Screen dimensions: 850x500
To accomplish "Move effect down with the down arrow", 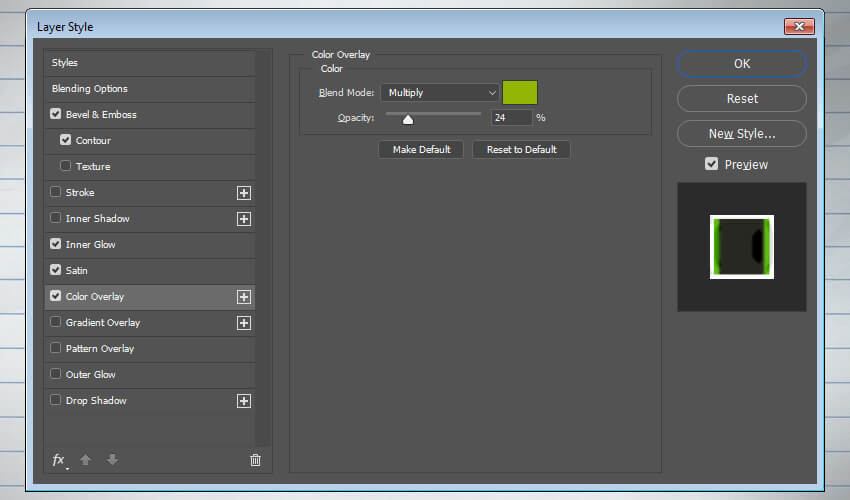I will tap(112, 460).
